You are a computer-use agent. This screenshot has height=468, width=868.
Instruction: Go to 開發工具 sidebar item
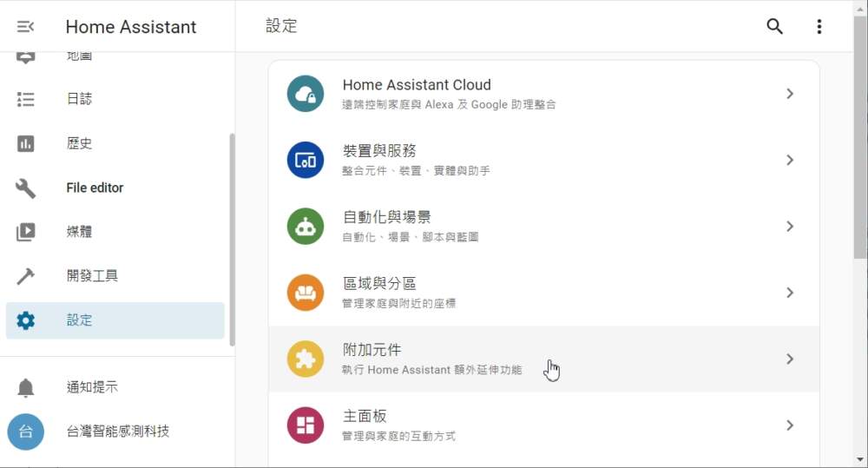[92, 276]
